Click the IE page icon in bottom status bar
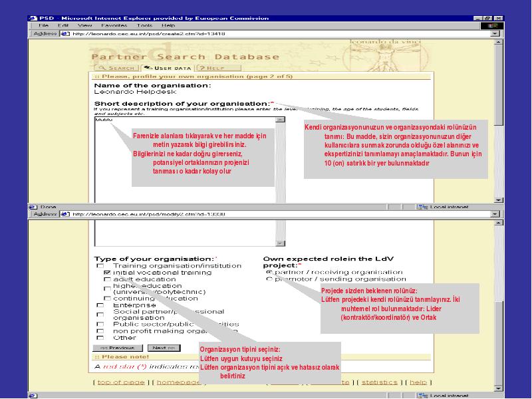Viewport: 532px width, 399px height. tap(33, 396)
